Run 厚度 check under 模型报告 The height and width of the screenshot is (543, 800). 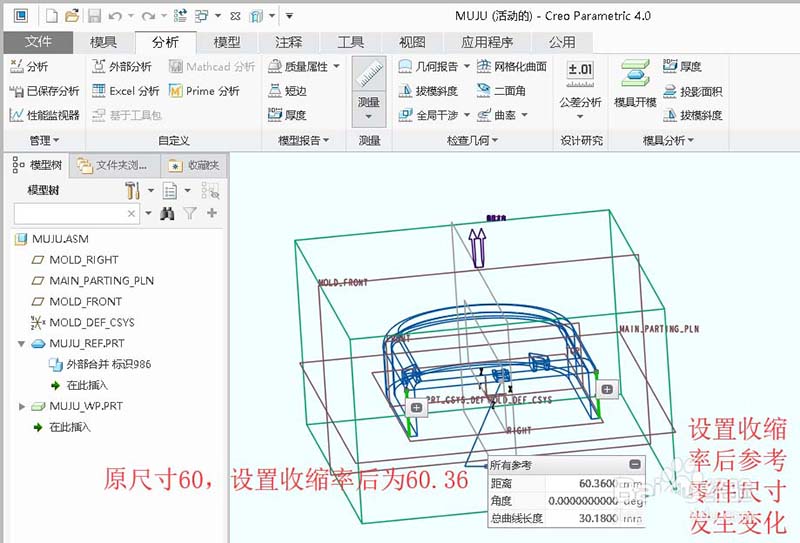287,115
